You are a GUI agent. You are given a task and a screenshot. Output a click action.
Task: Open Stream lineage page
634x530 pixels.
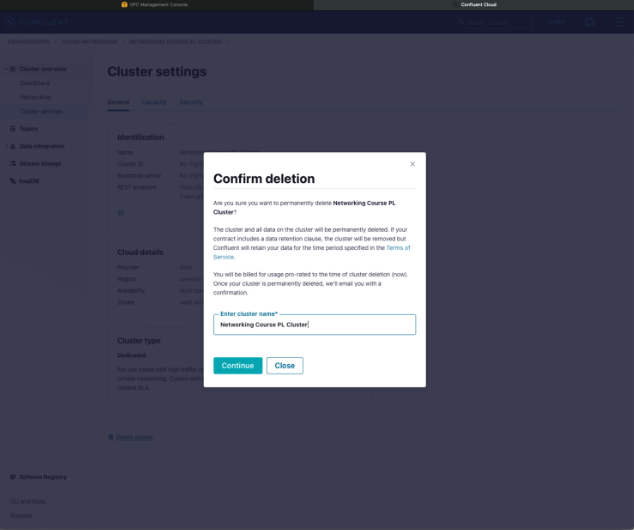tap(40, 163)
